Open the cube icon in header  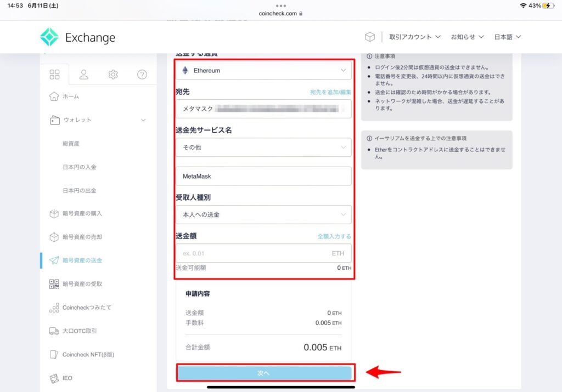click(370, 37)
